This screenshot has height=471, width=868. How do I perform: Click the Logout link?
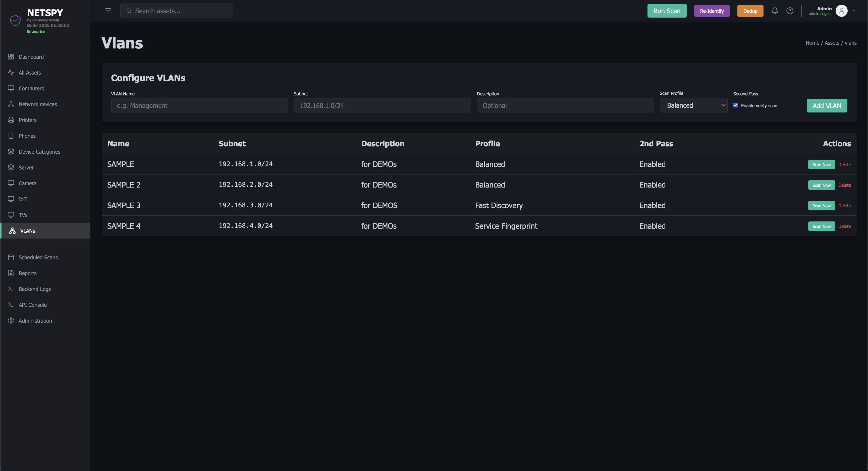coord(826,14)
